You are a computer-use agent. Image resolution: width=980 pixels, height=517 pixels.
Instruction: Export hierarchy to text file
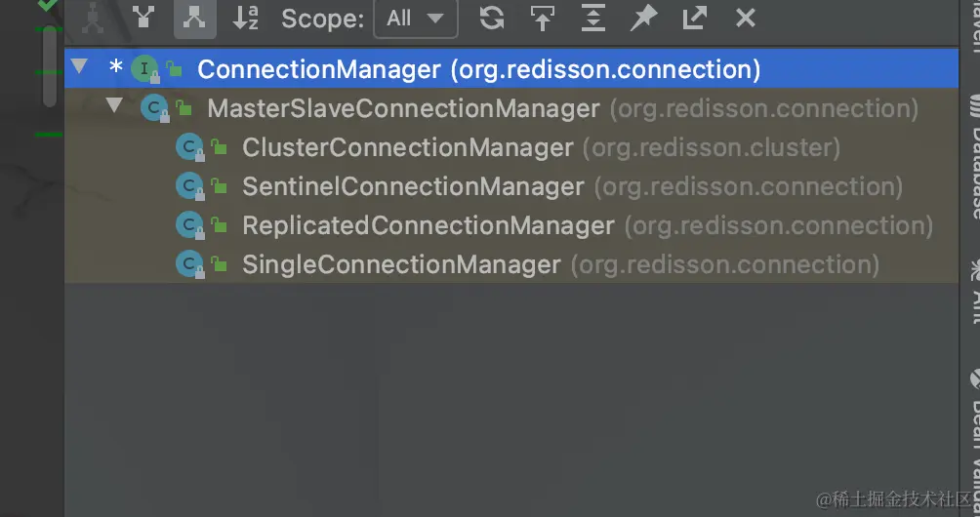pos(694,18)
